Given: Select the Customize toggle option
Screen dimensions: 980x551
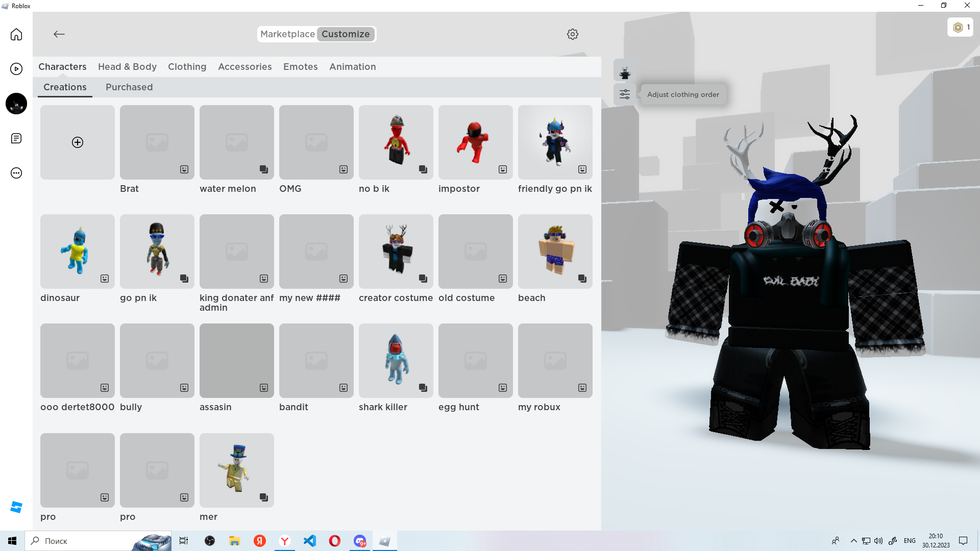Looking at the screenshot, I should pos(346,34).
